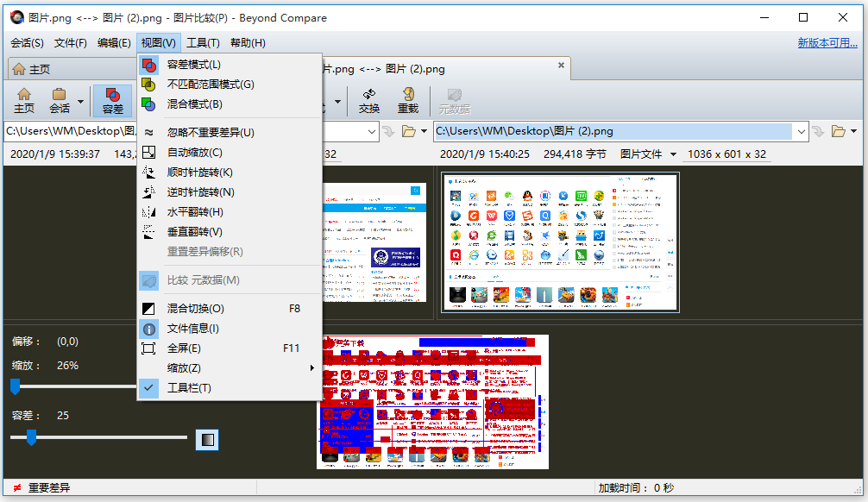Click the 会话 session toolbar icon
Screen dimensions: 868x502
click(x=58, y=100)
